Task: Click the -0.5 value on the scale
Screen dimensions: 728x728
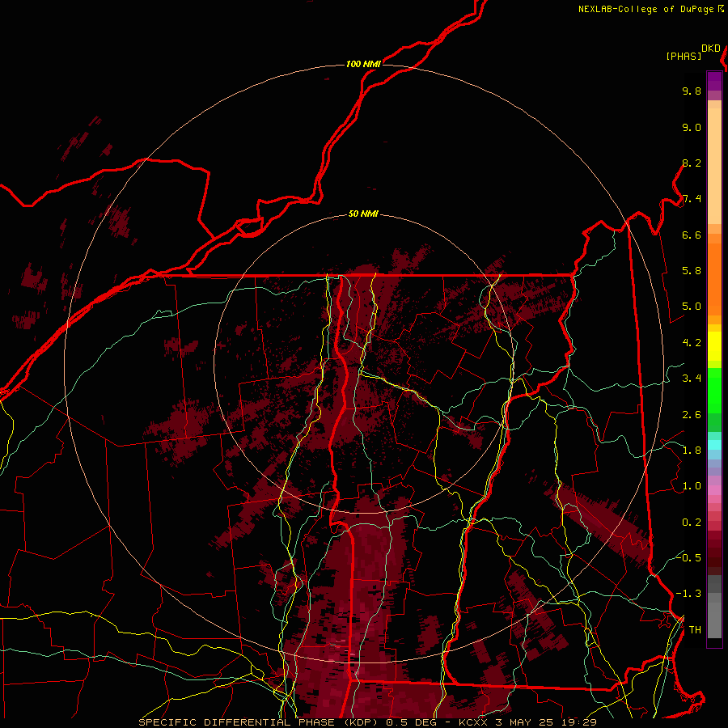Action: coord(688,558)
